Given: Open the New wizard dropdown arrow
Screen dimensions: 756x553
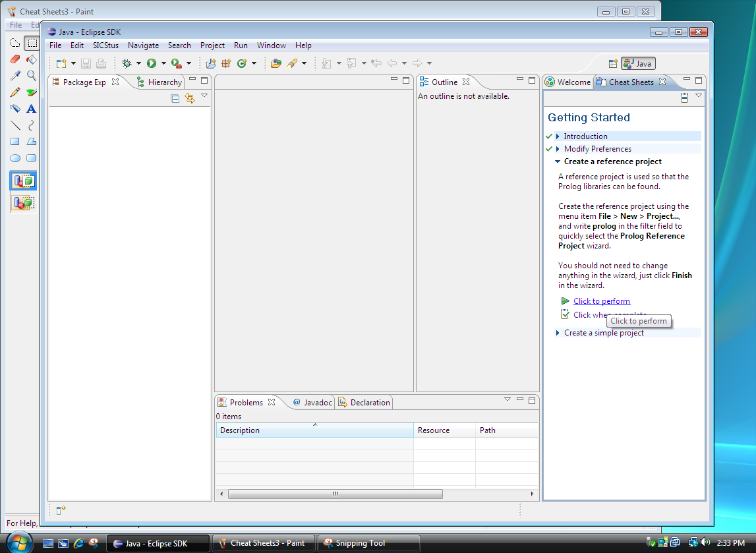Looking at the screenshot, I should point(73,63).
